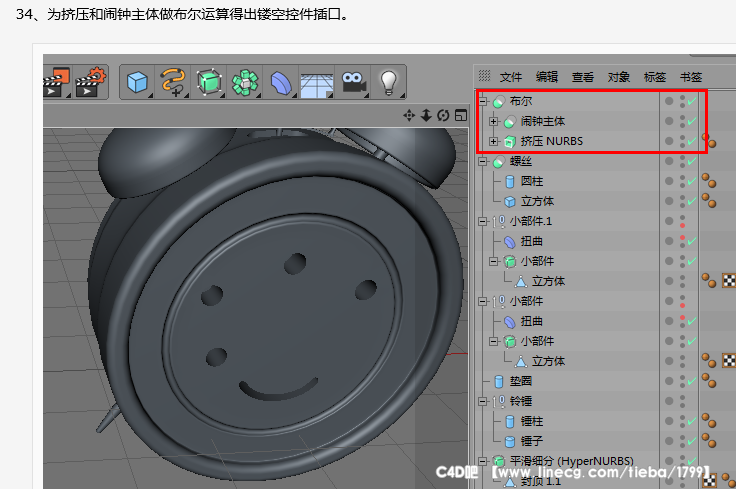Toggle enable checkmark for 挤压 NURBS
Image resolution: width=736 pixels, height=489 pixels.
[692, 141]
